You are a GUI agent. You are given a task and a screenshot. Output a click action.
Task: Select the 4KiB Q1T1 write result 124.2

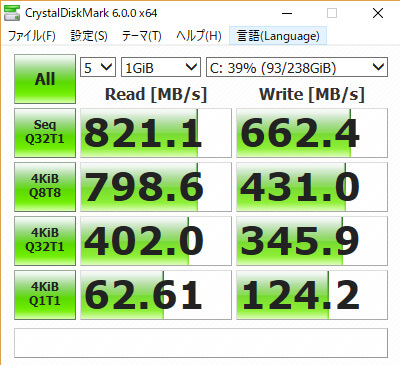[312, 295]
